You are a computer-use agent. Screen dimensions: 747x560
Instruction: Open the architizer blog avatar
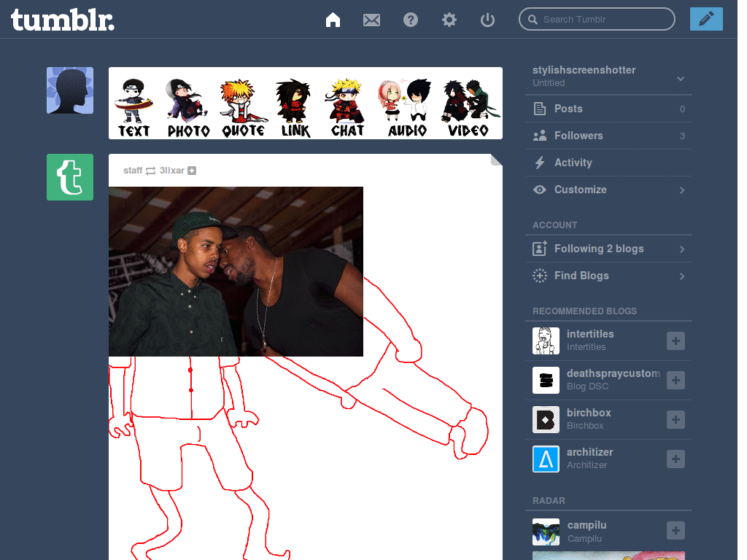tap(546, 459)
